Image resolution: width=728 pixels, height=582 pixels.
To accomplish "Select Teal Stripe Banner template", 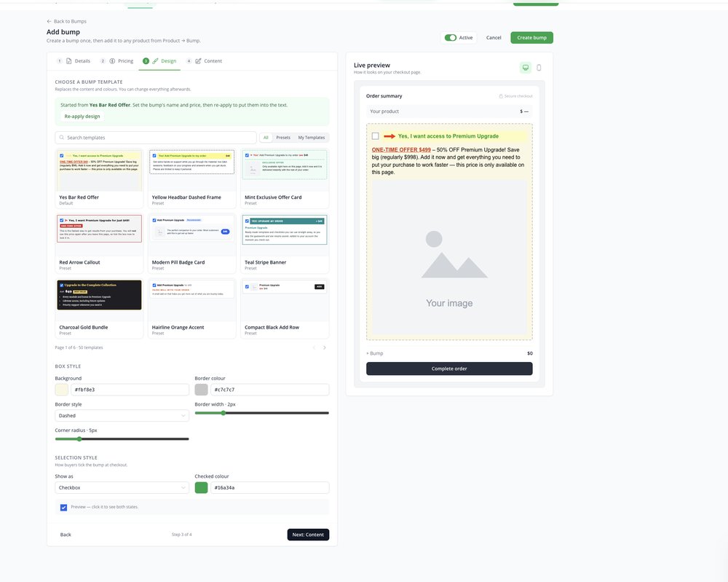I will coord(285,243).
